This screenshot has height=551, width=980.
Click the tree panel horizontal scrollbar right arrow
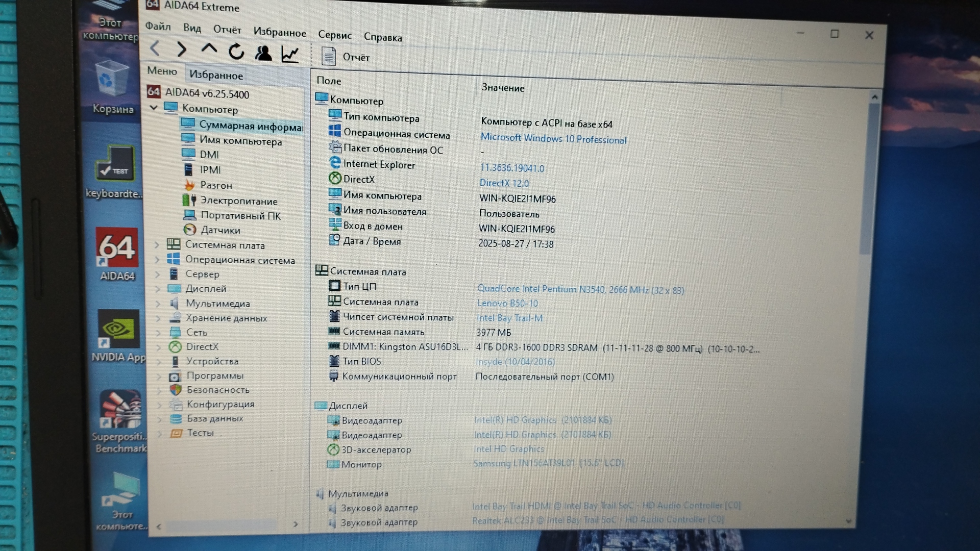(x=296, y=524)
